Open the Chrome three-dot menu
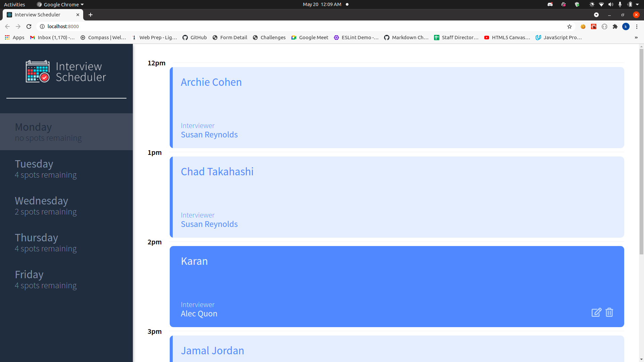644x362 pixels. point(637,26)
